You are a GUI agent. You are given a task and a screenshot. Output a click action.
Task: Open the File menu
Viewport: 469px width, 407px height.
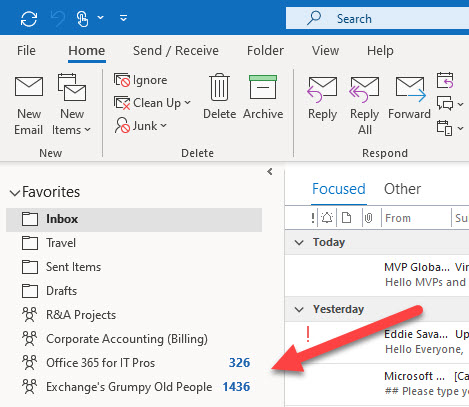tap(26, 51)
